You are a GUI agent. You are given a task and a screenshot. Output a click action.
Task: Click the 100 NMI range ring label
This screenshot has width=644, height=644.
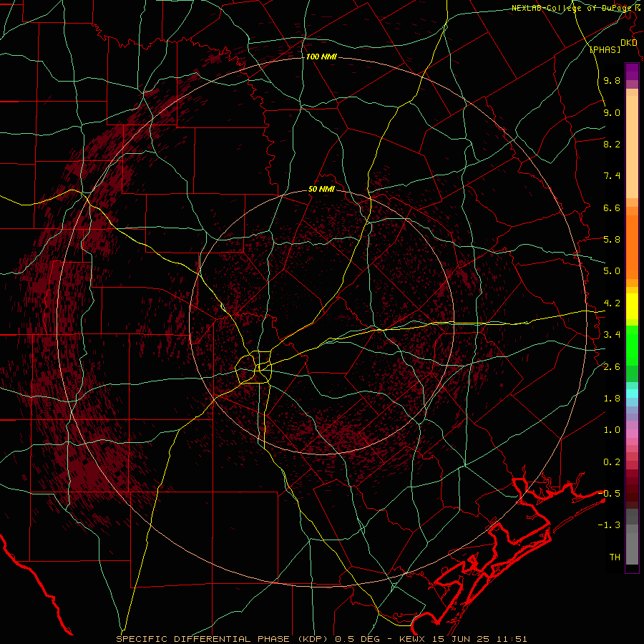pyautogui.click(x=321, y=57)
